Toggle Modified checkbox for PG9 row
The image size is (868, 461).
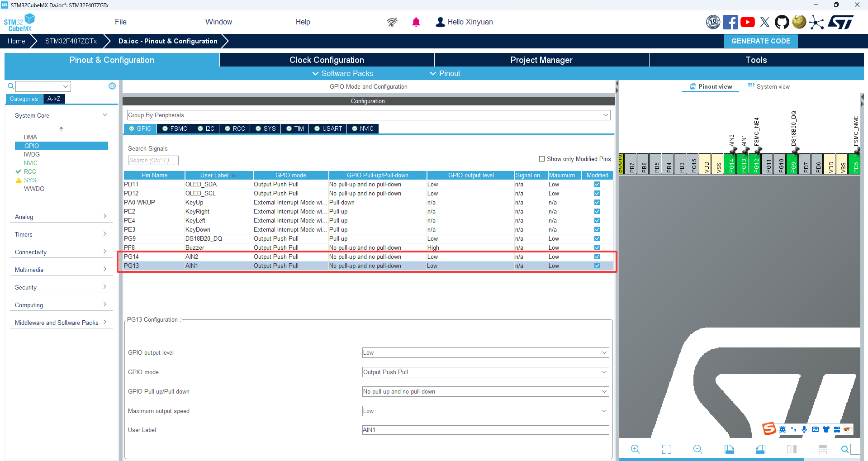tap(597, 238)
